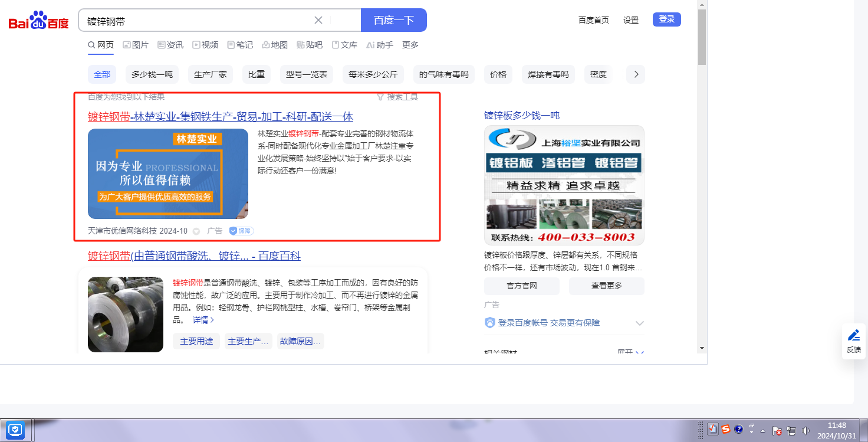
Task: Expand the 更多 tab menu
Action: 410,45
